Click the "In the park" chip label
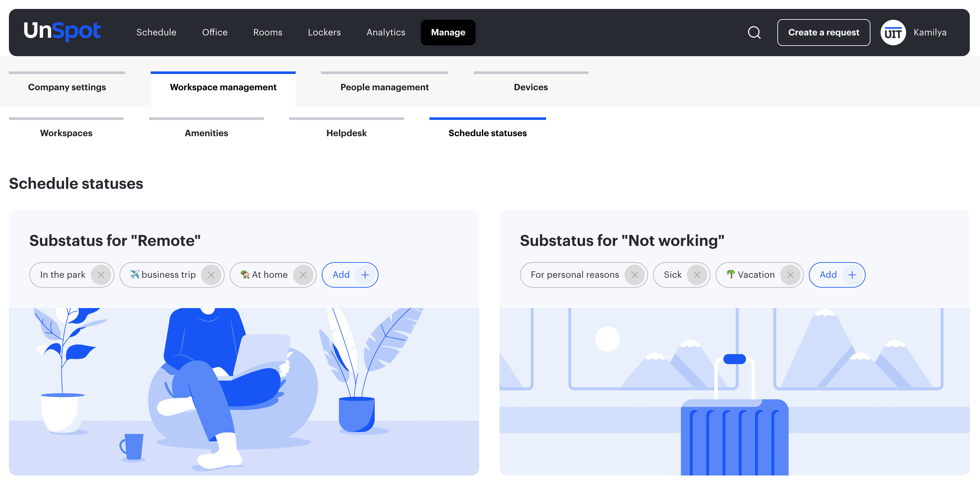Screen dimensions: 980x486 click(63, 275)
